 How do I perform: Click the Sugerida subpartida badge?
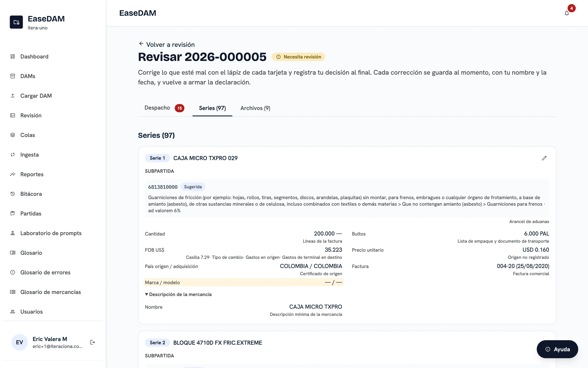193,187
